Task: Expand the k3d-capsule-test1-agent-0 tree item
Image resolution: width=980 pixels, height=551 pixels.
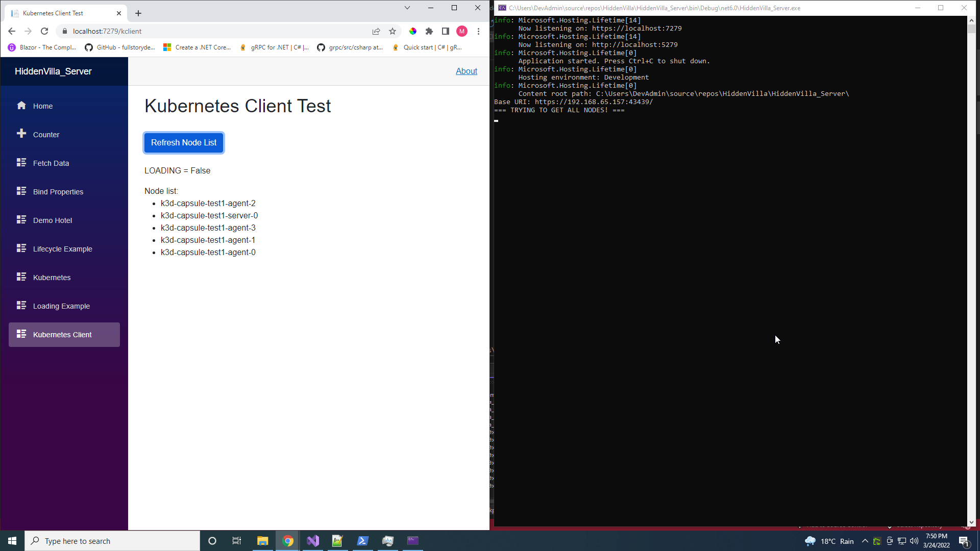Action: coord(208,253)
